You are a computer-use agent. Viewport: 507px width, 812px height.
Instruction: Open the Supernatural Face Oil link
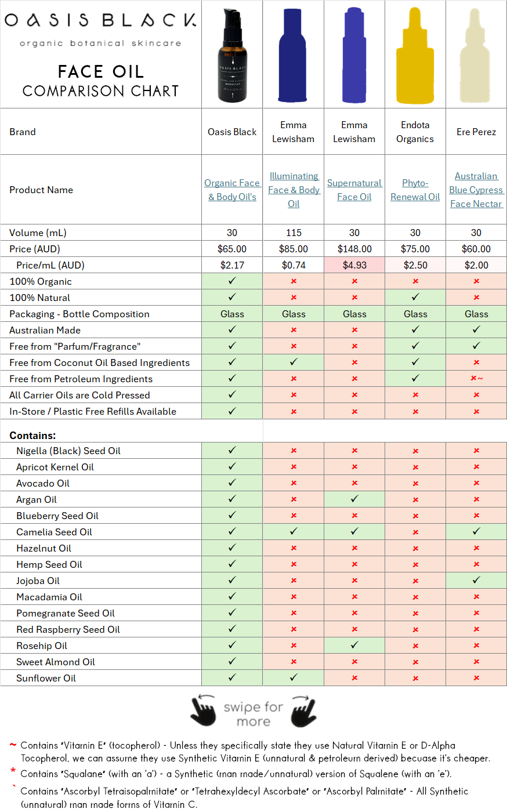click(x=354, y=190)
